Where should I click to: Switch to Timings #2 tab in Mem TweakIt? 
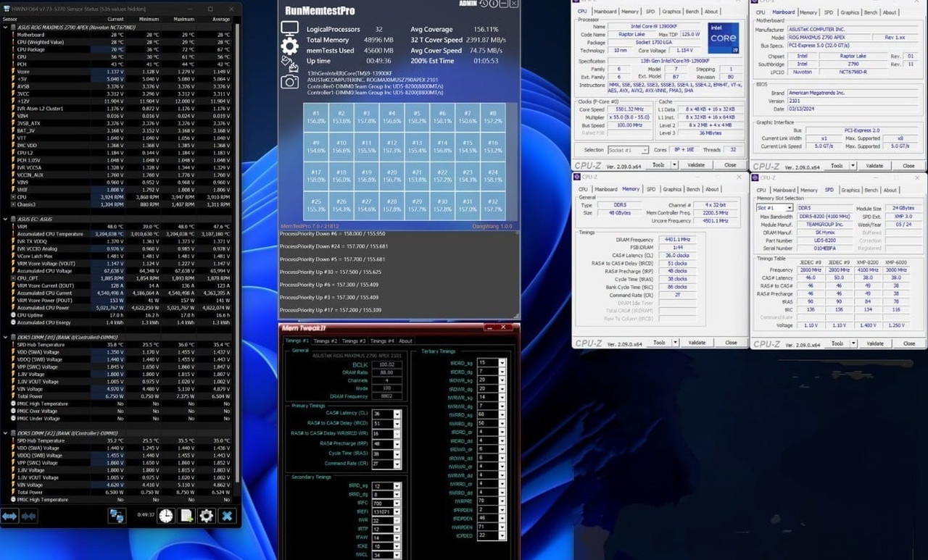tap(325, 340)
